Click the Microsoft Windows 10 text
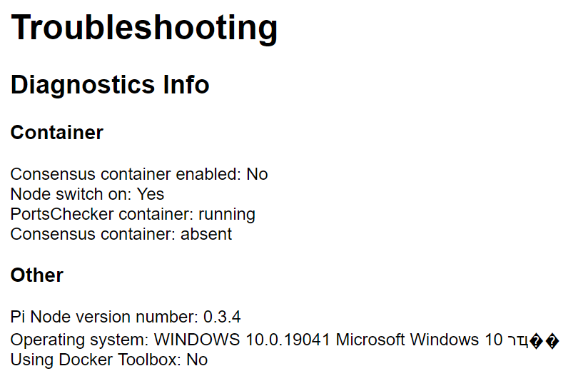 tap(419, 340)
